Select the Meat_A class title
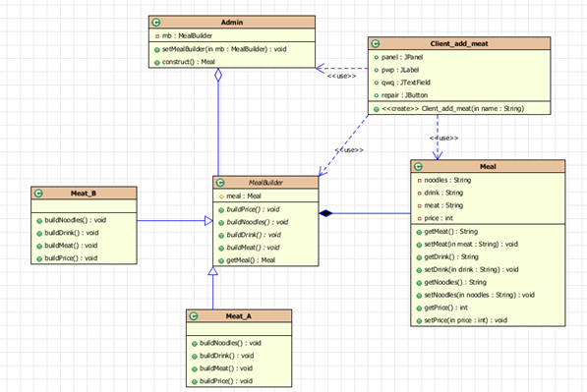Screen dimensions: 587x392 pos(239,316)
